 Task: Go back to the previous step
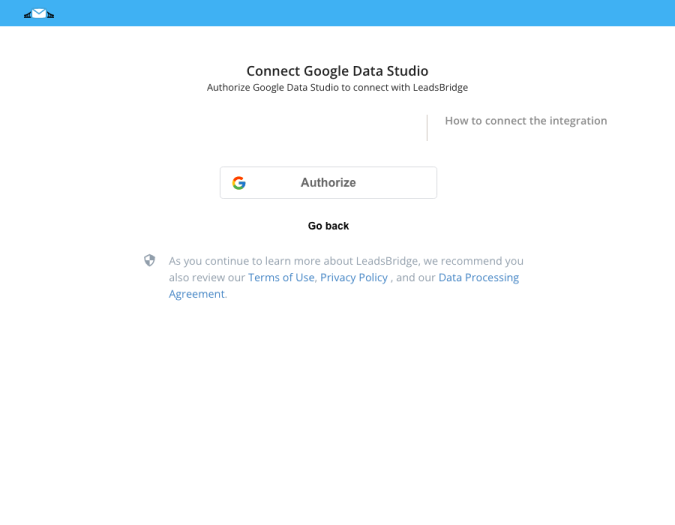(328, 226)
